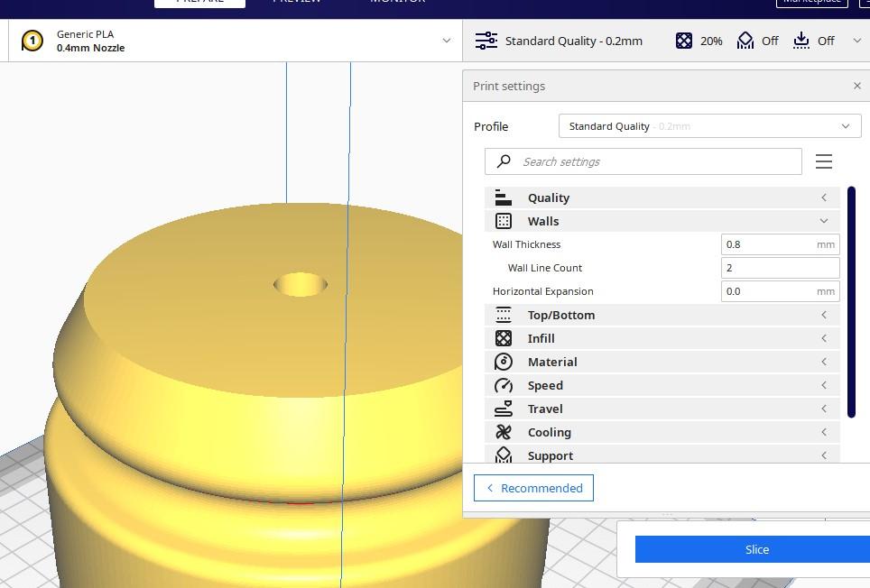Screen dimensions: 870x588
Task: Click the Slice button
Action: (x=753, y=549)
